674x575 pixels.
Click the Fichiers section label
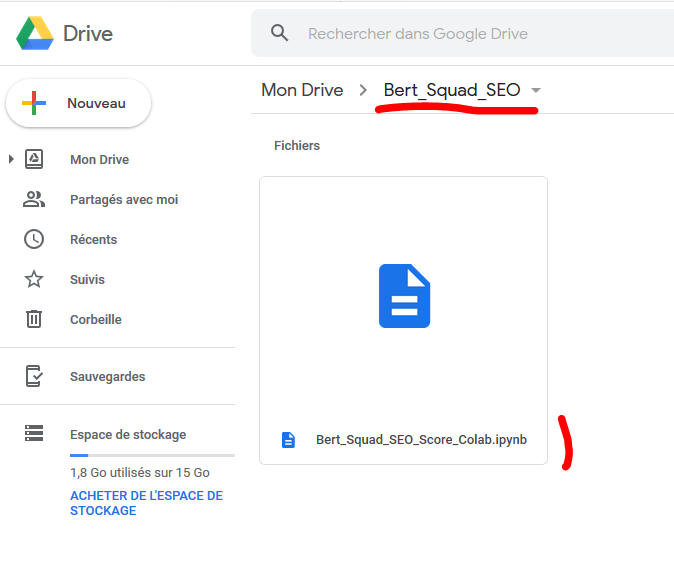coord(297,145)
